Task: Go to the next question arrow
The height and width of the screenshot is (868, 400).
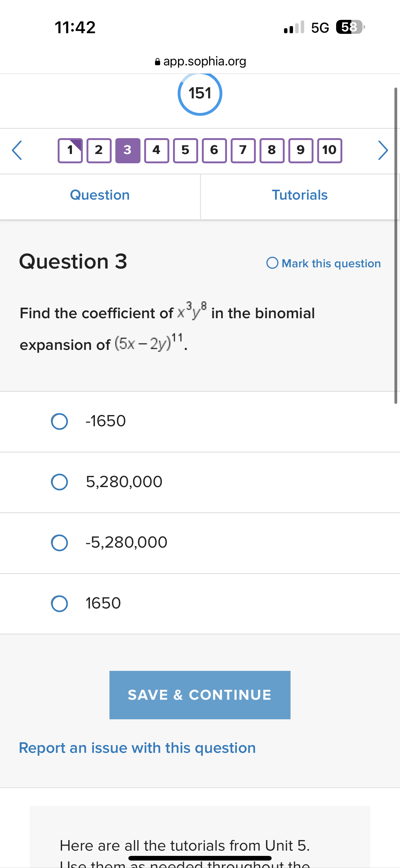Action: tap(383, 150)
